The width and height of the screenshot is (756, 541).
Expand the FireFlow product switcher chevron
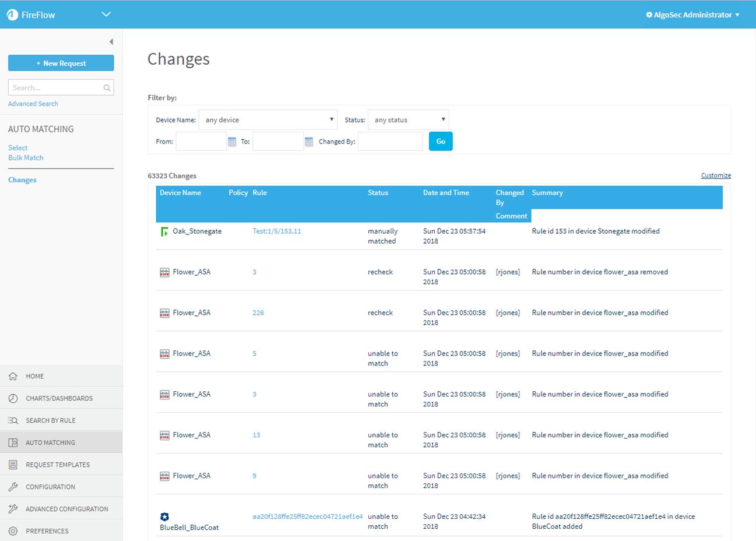pos(106,15)
